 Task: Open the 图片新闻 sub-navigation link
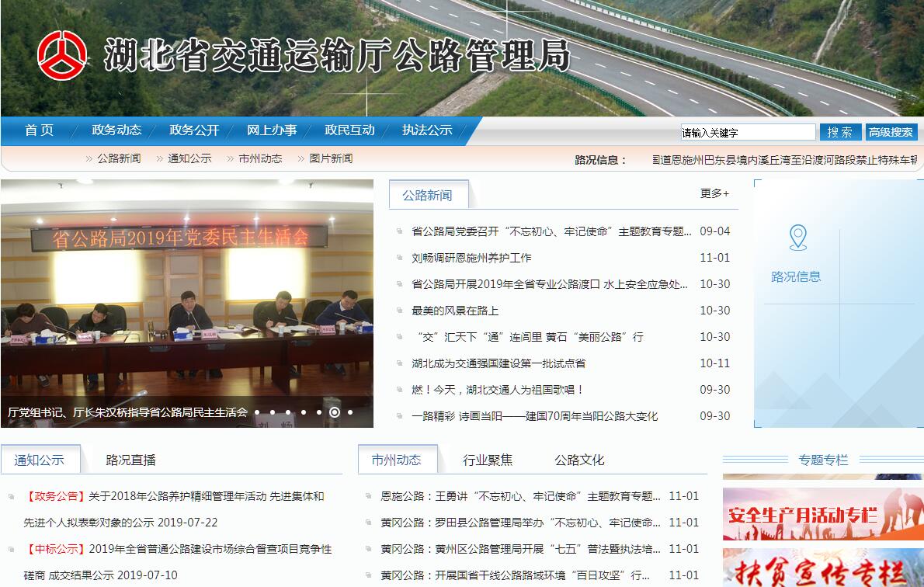(330, 158)
